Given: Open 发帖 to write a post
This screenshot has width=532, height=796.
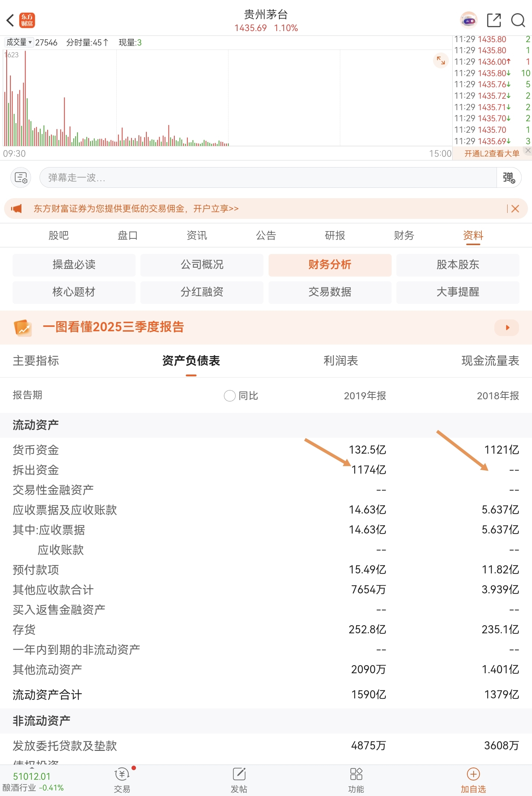Looking at the screenshot, I should pos(239,780).
